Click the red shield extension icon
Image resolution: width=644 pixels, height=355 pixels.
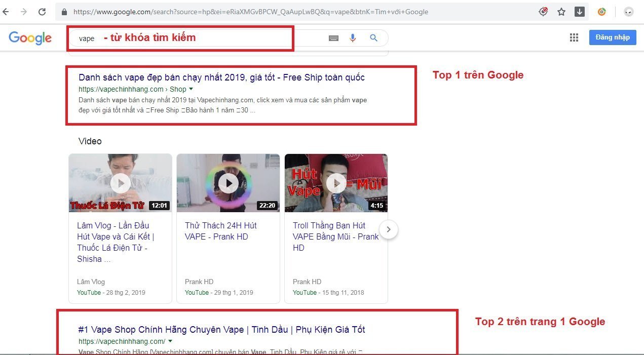click(x=543, y=12)
